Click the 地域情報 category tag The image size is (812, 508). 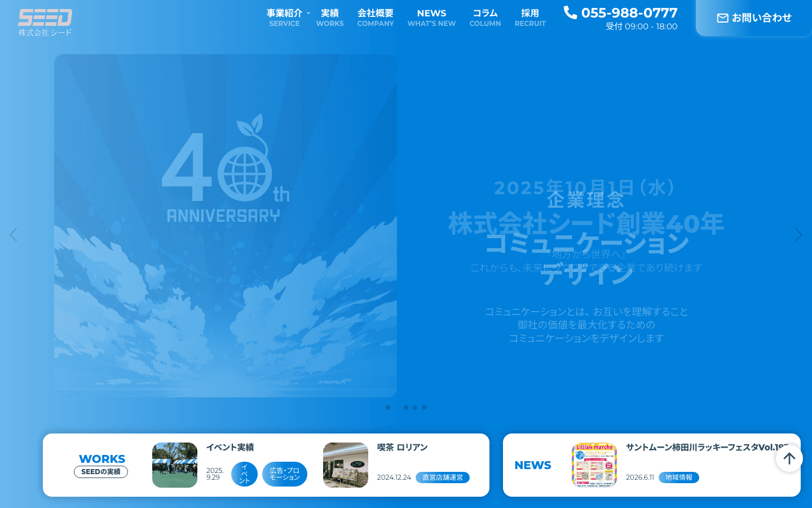pos(679,478)
